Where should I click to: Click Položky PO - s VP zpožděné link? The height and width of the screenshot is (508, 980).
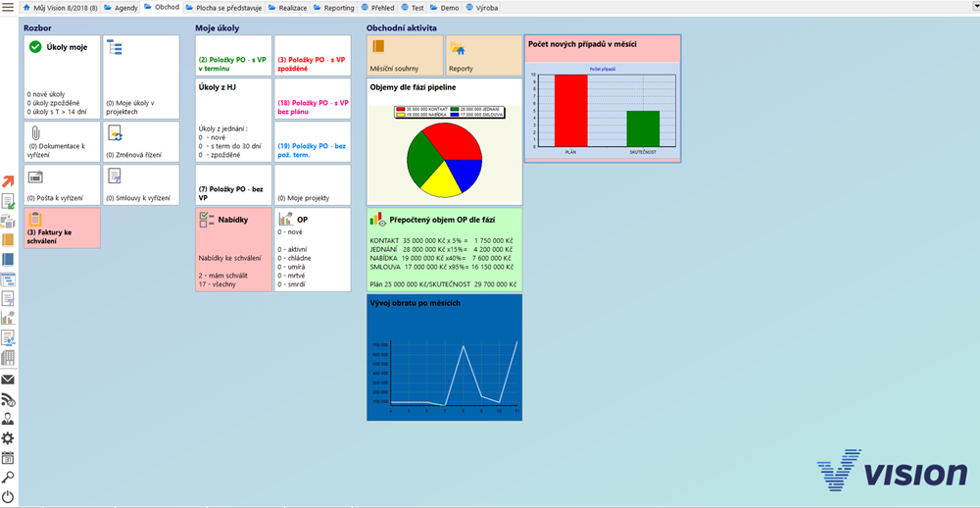pyautogui.click(x=312, y=64)
